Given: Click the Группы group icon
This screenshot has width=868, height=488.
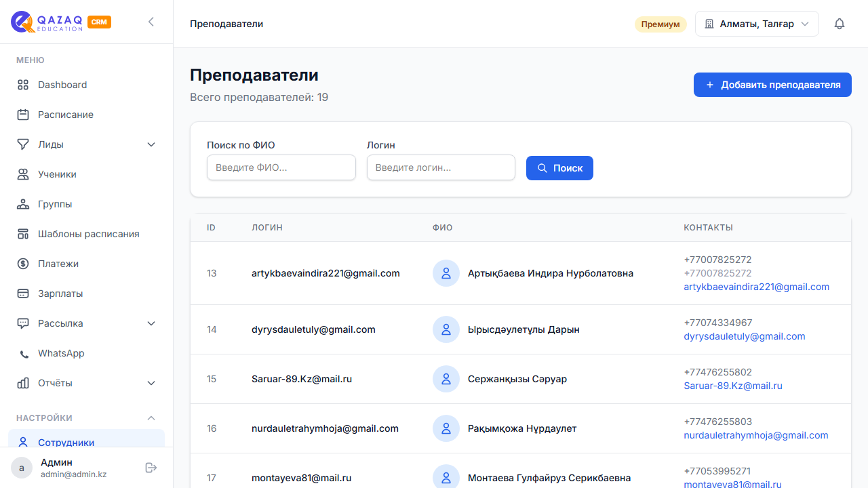Looking at the screenshot, I should 23,204.
